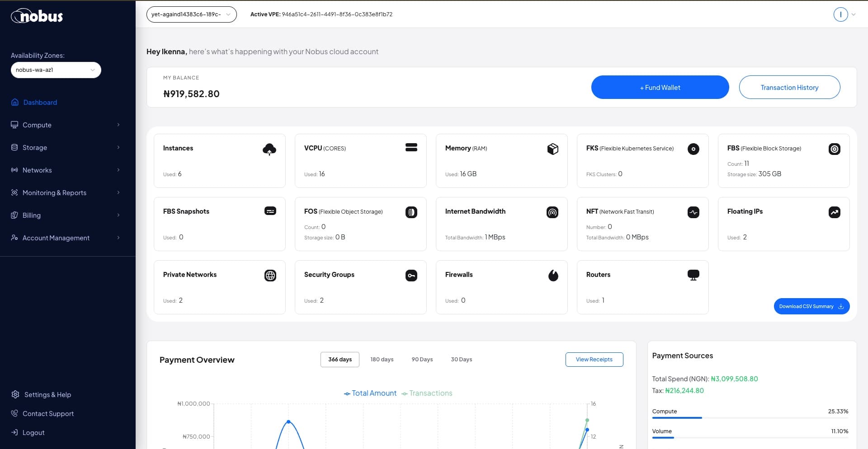This screenshot has height=449, width=868.
Task: Click Contact Support link
Action: (x=48, y=413)
